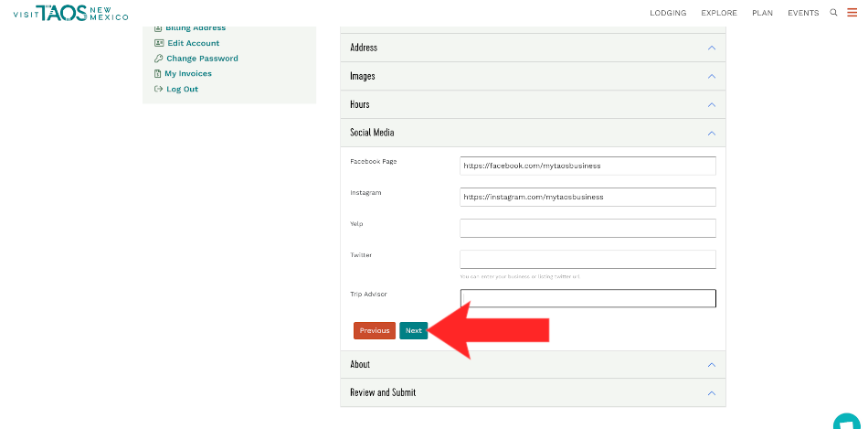Expand the About section

coord(712,364)
